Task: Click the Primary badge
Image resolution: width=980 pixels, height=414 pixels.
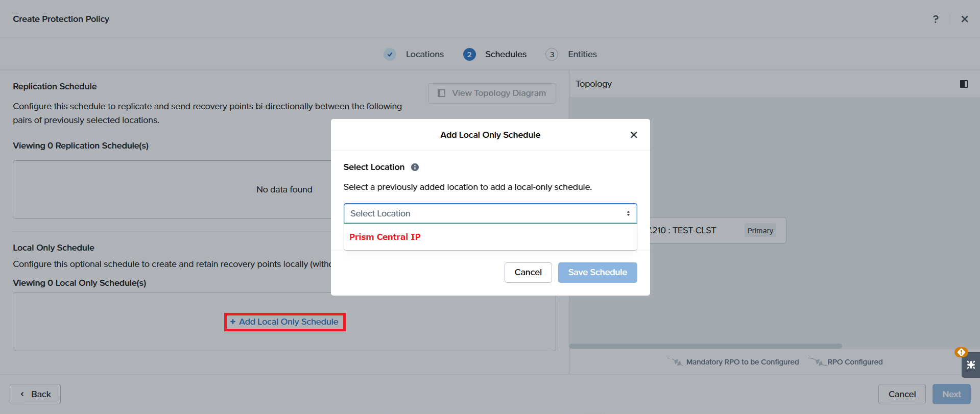Action: tap(760, 231)
